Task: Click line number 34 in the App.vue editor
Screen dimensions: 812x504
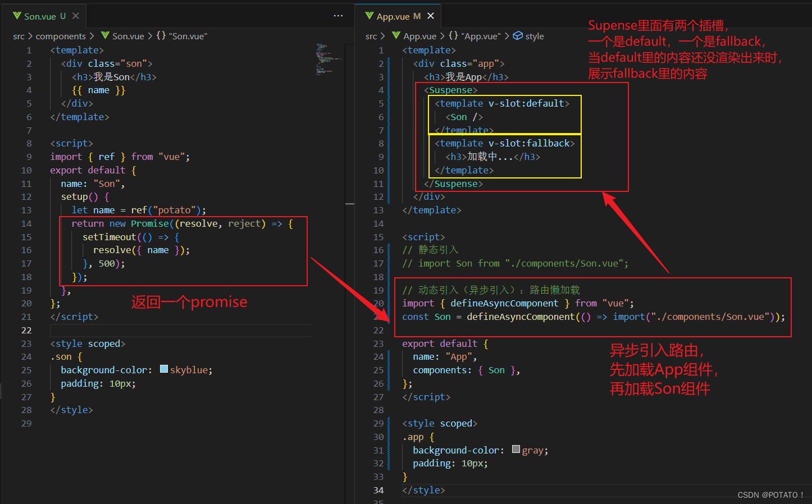Action: click(x=378, y=490)
